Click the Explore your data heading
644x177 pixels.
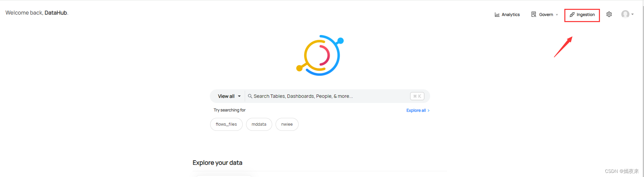217,163
